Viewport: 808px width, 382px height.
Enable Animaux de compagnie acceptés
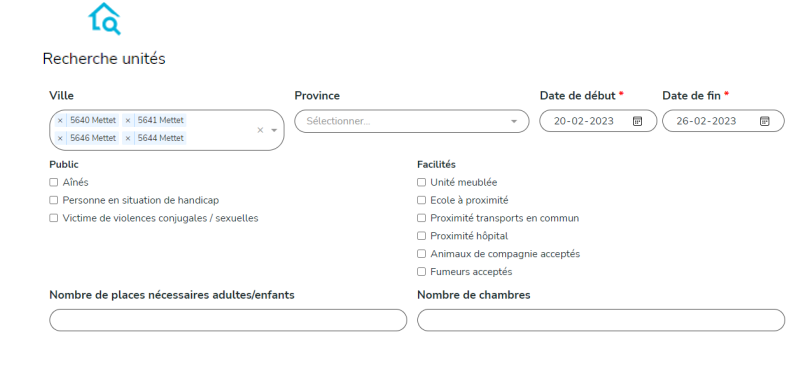click(x=422, y=254)
